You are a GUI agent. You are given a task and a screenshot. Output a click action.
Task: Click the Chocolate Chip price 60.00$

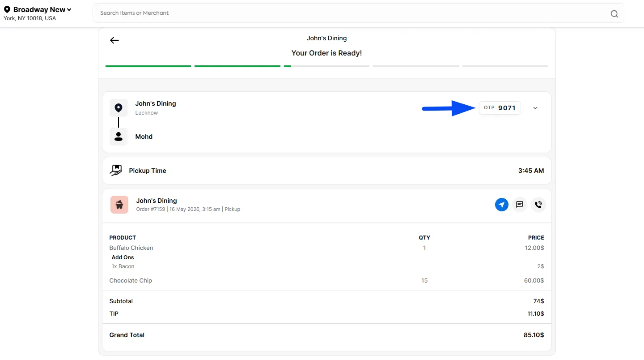click(x=534, y=281)
